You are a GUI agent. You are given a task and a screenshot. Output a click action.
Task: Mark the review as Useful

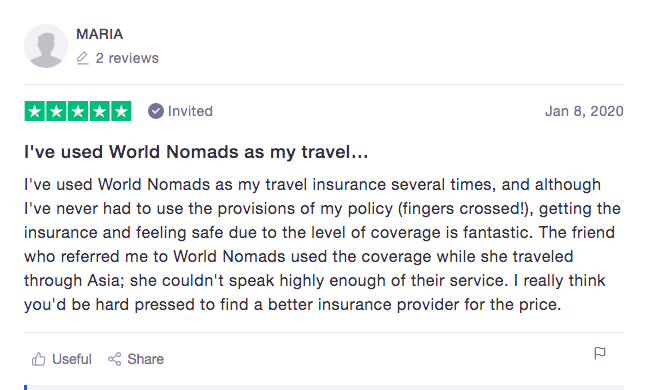62,359
